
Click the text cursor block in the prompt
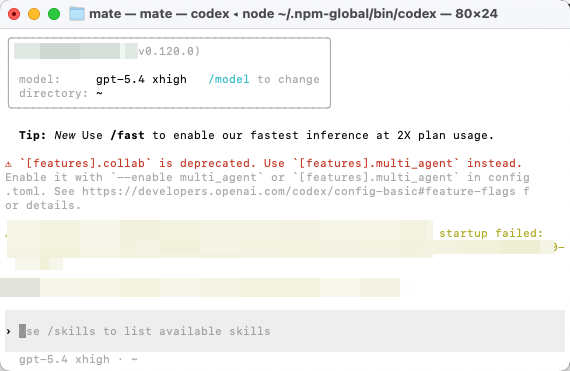23,331
